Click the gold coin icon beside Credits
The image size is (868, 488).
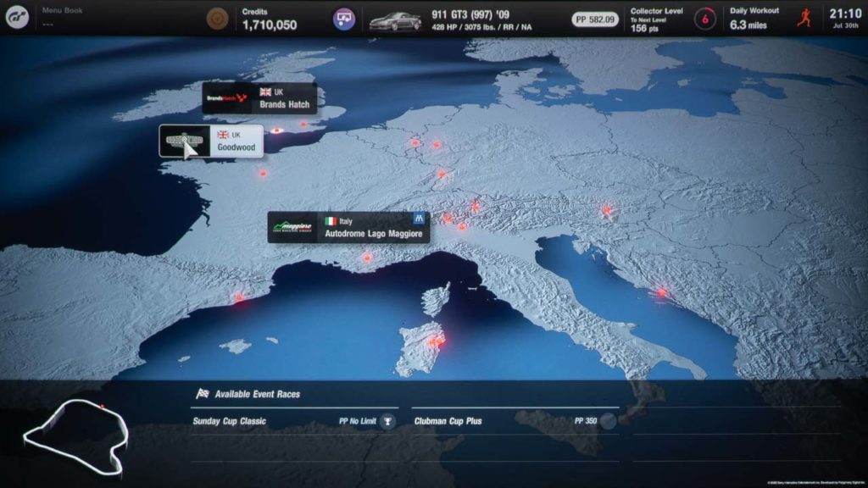pos(217,19)
